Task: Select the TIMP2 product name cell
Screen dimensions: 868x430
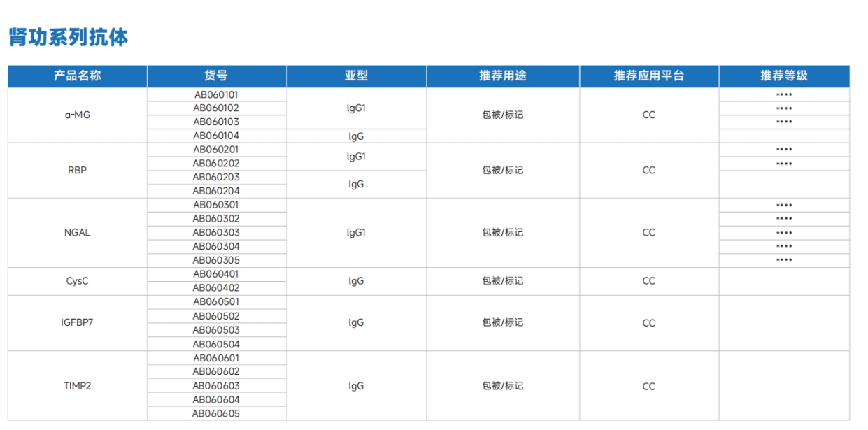Action: coord(77,386)
